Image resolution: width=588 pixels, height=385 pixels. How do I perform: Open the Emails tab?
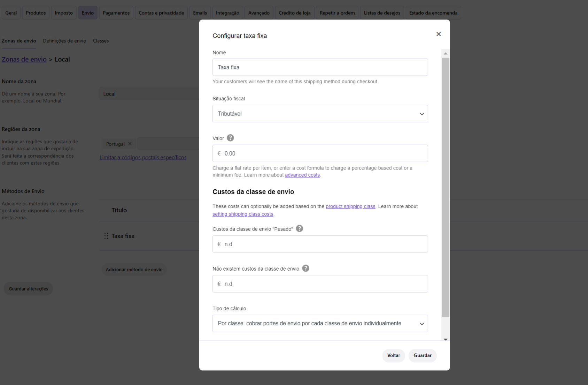coord(200,13)
